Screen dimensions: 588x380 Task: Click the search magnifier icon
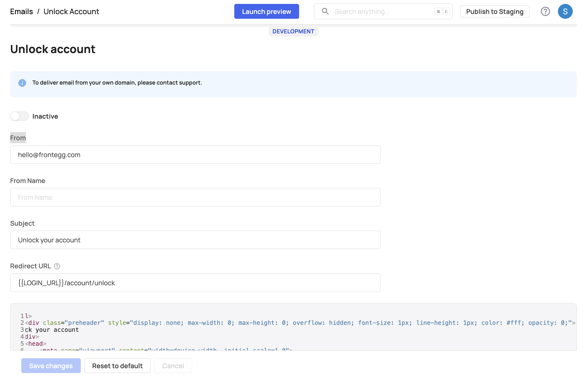[x=325, y=11]
